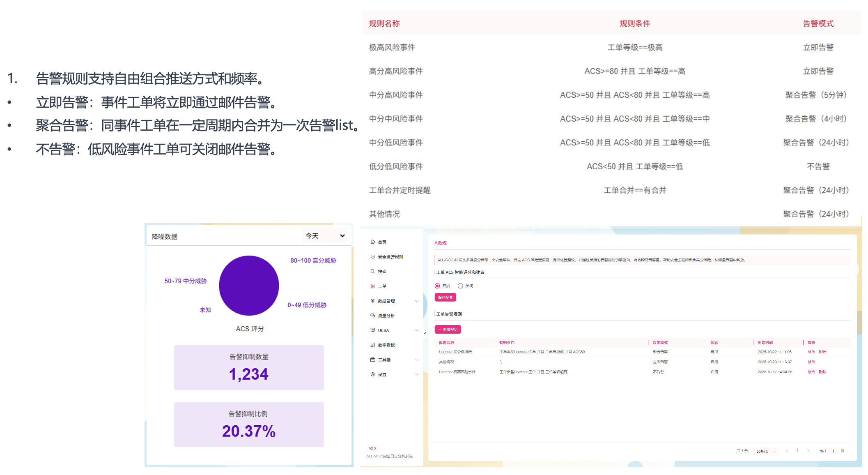The height and width of the screenshot is (475, 868).
Task: Go to next page arrow
Action: pos(808,451)
